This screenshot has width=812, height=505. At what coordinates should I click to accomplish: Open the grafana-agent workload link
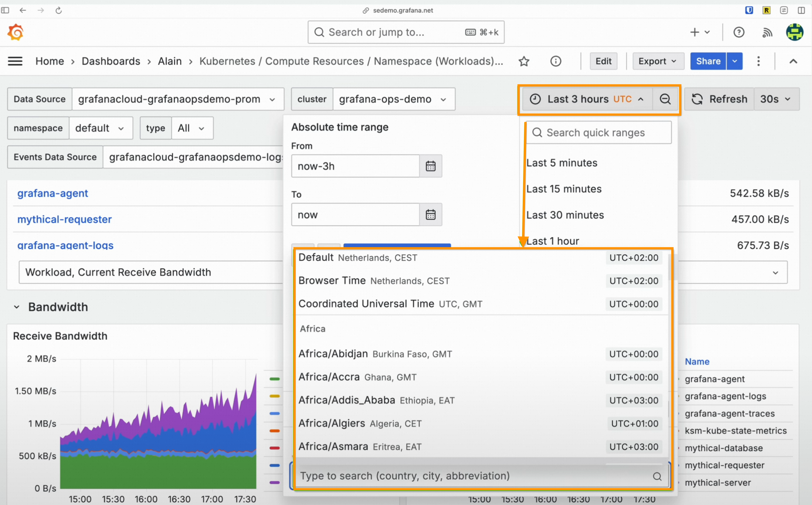point(52,193)
